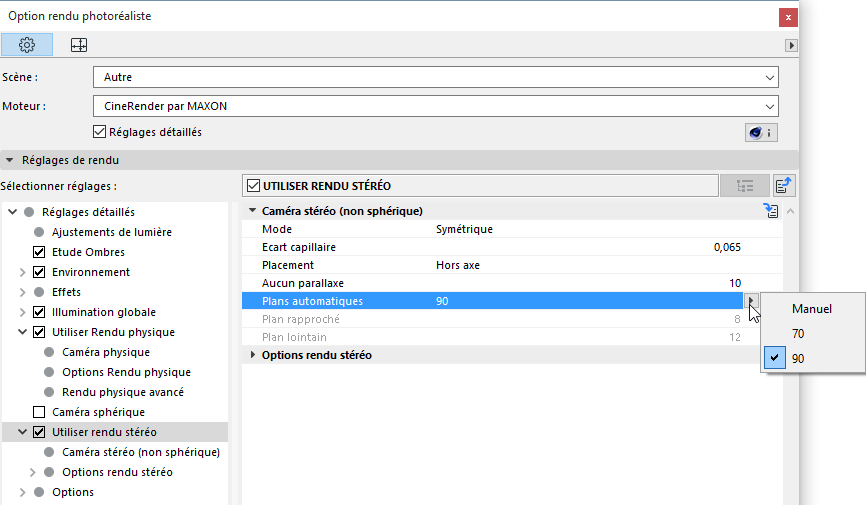The width and height of the screenshot is (866, 505).
Task: Click the CineRender info icon button
Action: 760,132
